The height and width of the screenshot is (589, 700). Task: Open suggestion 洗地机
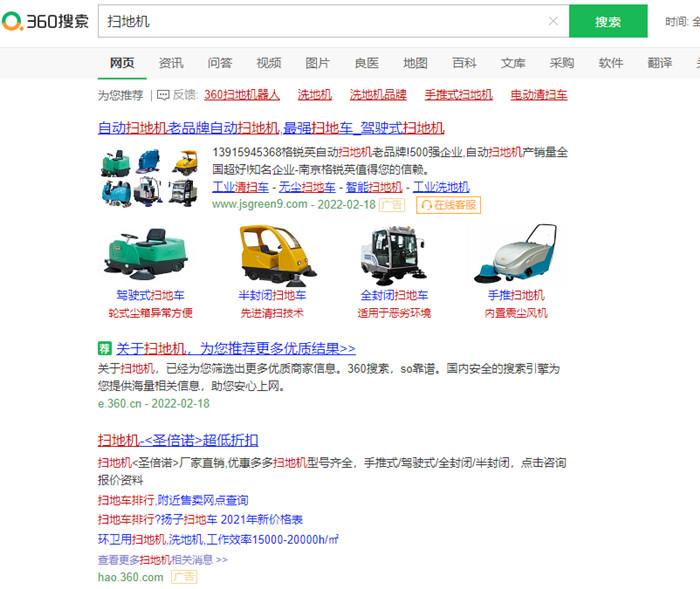[x=315, y=95]
